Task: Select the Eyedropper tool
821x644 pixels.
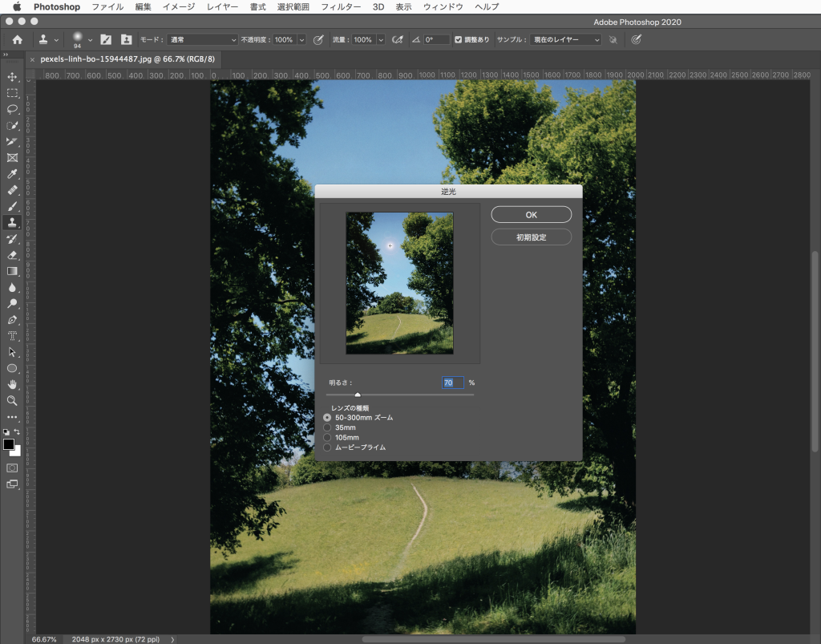Action: pos(12,174)
